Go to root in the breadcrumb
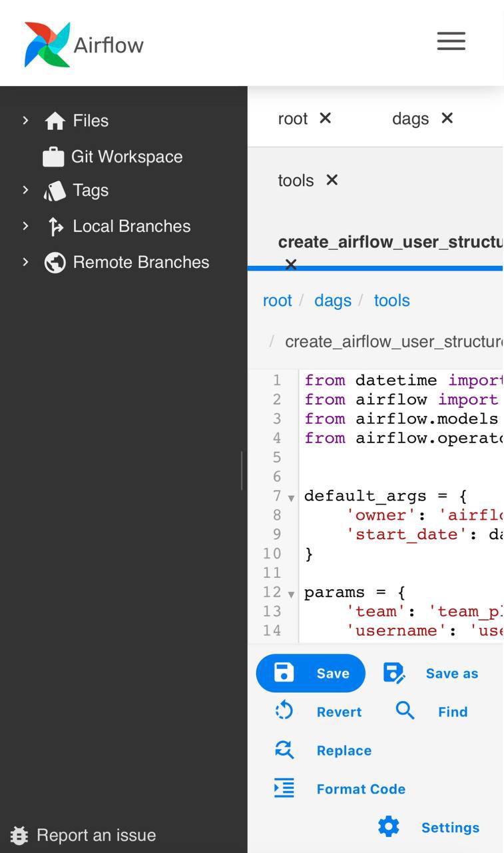 (277, 301)
